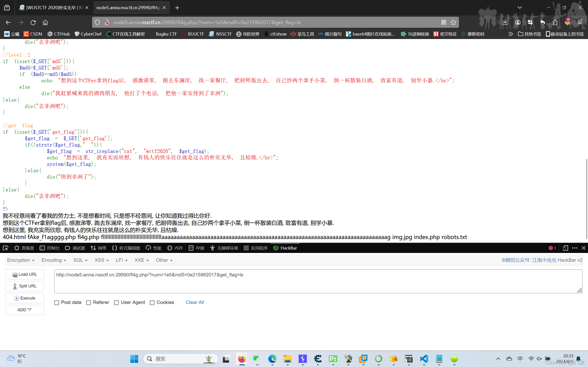This screenshot has width=588, height=367.
Task: Toggle responsive design mode icon
Action: click(565, 248)
